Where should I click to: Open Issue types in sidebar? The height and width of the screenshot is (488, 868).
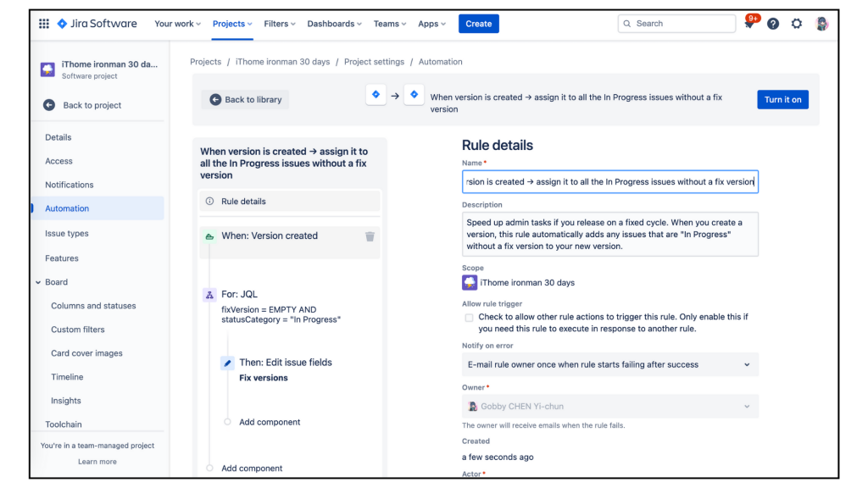(67, 234)
